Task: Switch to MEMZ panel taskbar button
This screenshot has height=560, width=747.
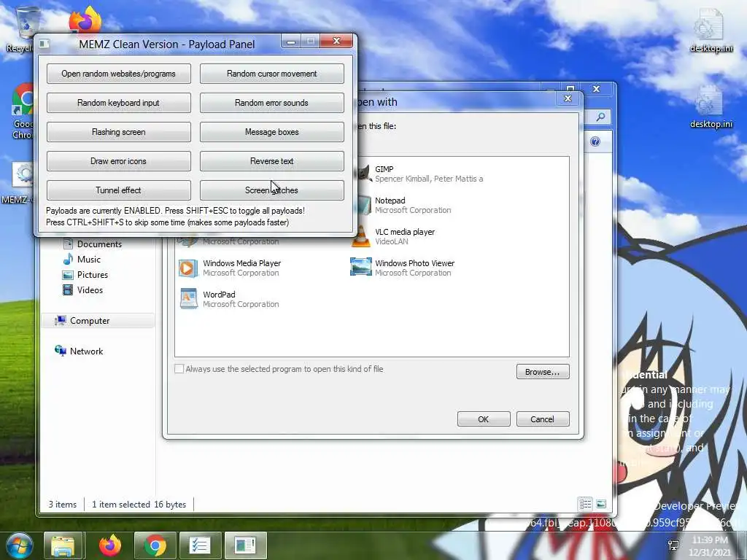Action: click(245, 545)
